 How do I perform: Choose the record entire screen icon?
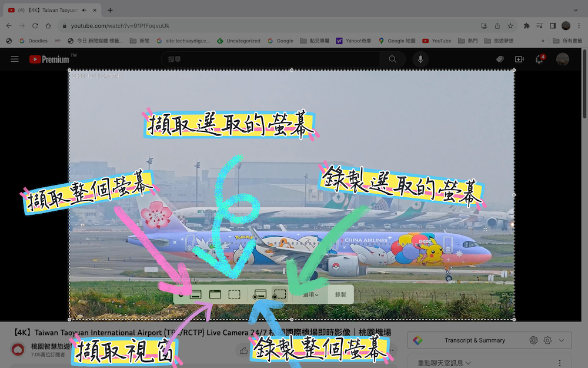(259, 294)
